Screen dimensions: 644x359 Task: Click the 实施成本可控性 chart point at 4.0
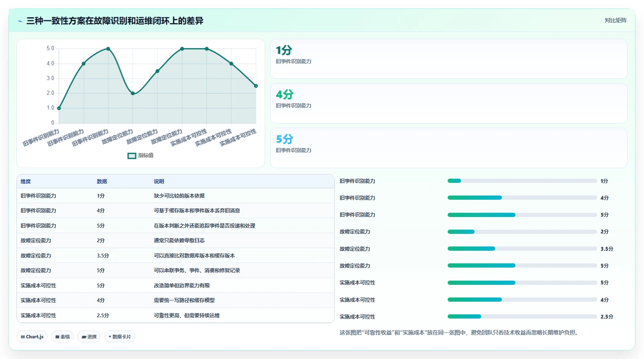point(231,64)
